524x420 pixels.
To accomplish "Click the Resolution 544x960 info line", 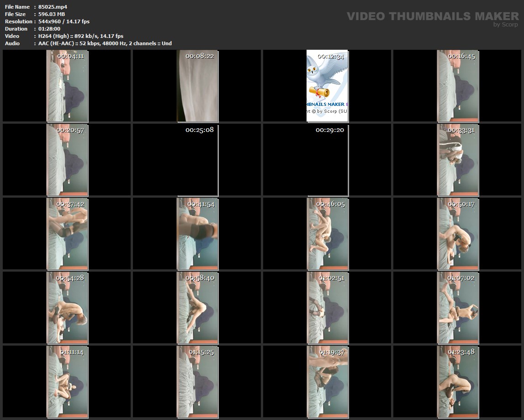I will pyautogui.click(x=64, y=21).
